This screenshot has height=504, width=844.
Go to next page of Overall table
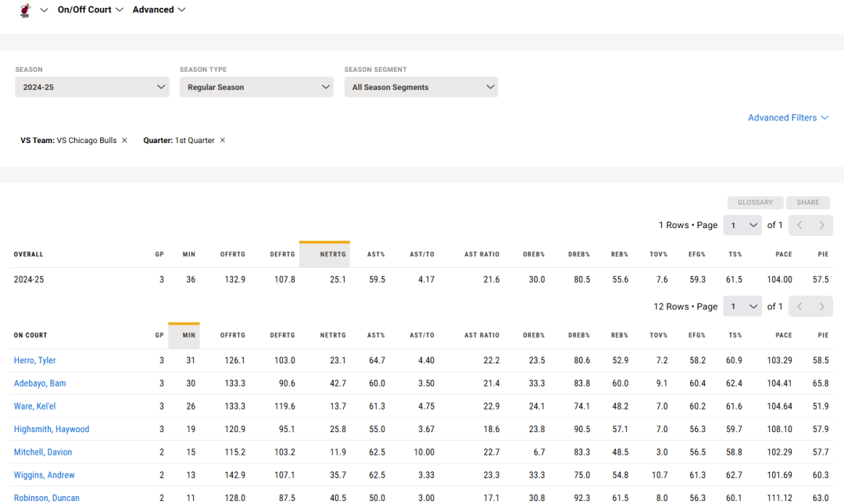point(822,225)
